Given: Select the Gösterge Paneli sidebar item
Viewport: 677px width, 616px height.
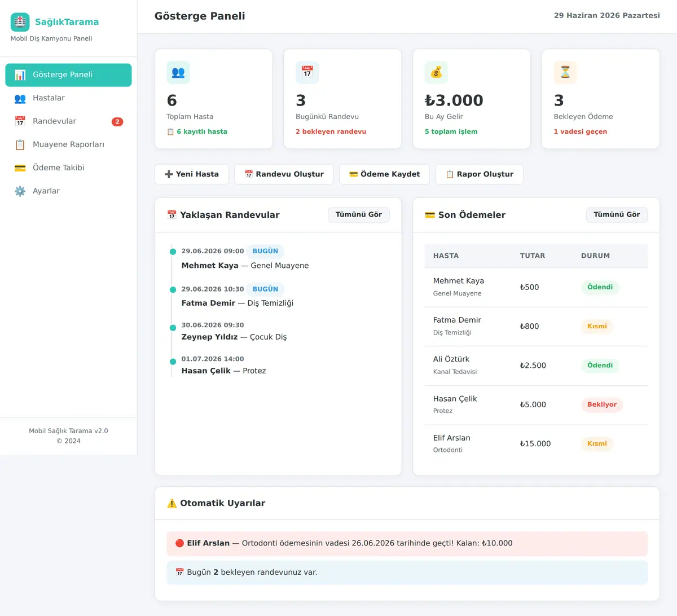Looking at the screenshot, I should [x=68, y=75].
